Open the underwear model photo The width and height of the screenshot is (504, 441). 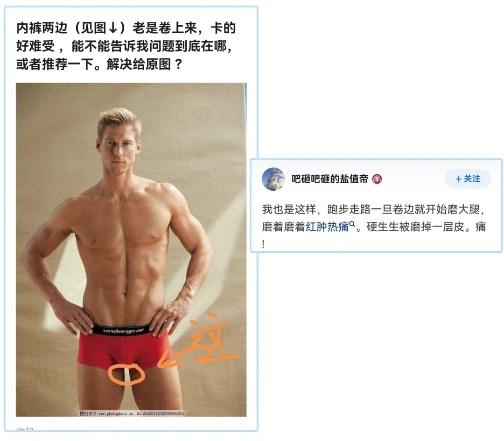(131, 249)
